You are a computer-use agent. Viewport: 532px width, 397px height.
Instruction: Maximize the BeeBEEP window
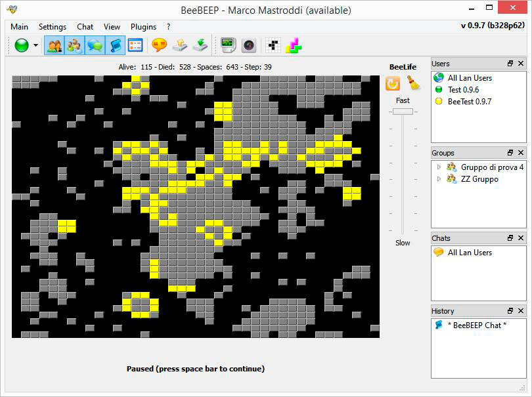tap(489, 8)
